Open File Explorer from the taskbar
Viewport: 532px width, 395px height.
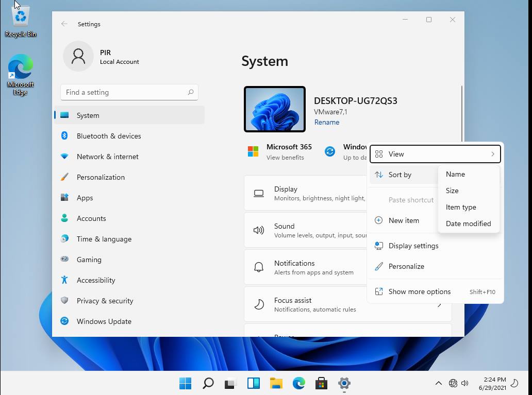(276, 384)
